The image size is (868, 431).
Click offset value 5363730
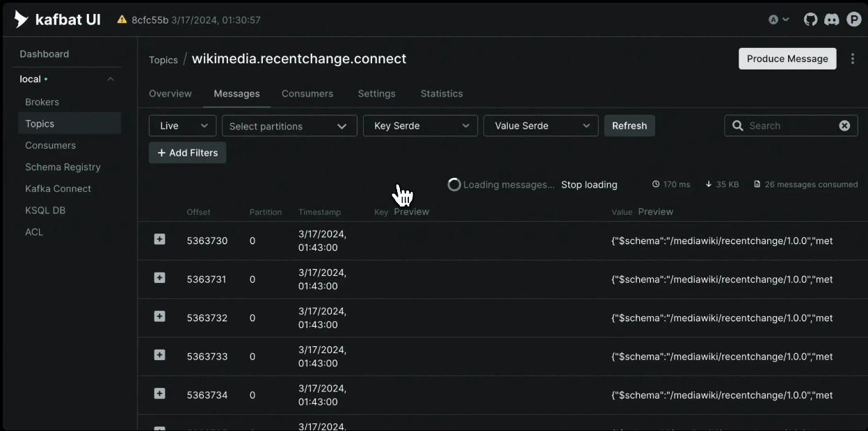pyautogui.click(x=207, y=241)
